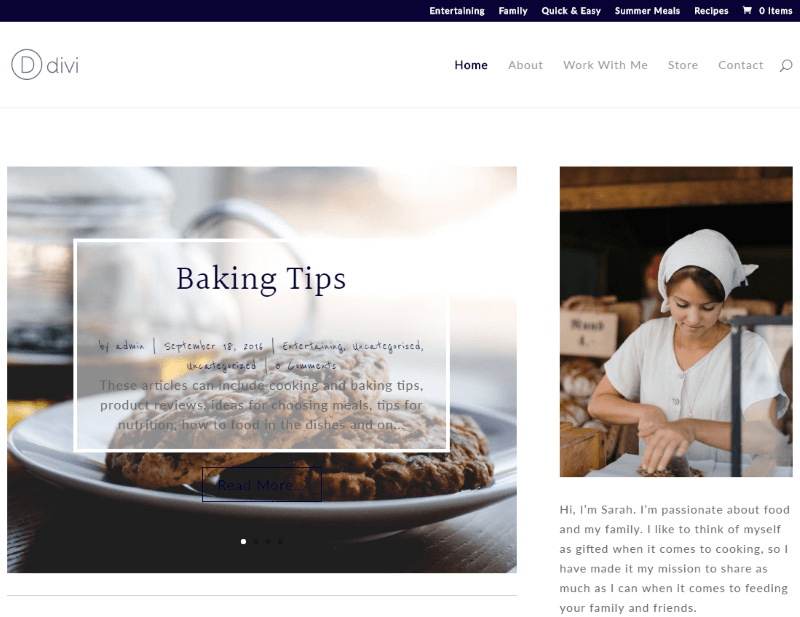Click the Recipes top bar link
800x617 pixels.
[x=711, y=11]
